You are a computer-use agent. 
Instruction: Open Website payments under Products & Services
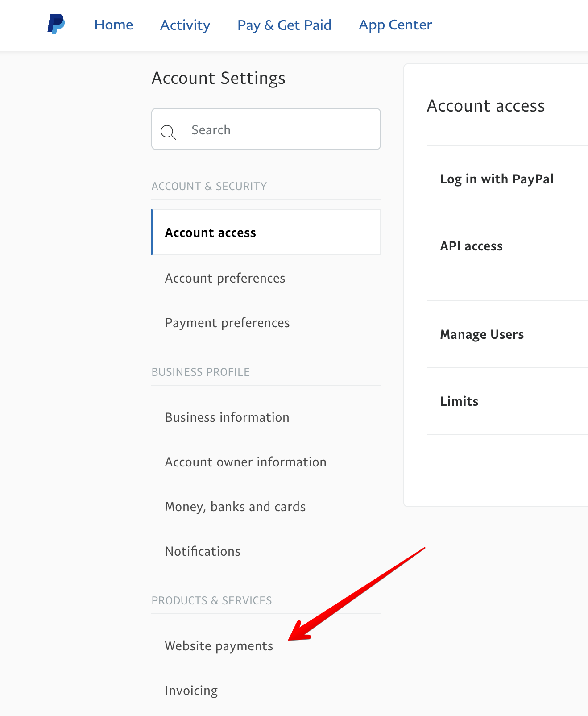coord(219,646)
